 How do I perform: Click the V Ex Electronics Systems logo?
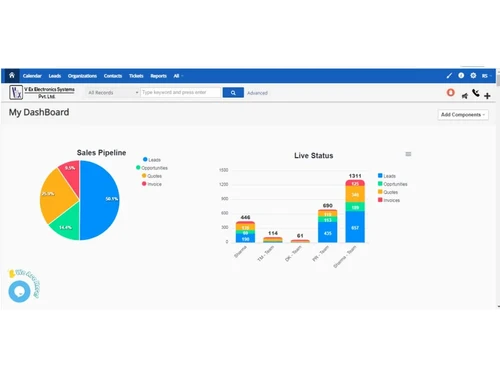42,92
